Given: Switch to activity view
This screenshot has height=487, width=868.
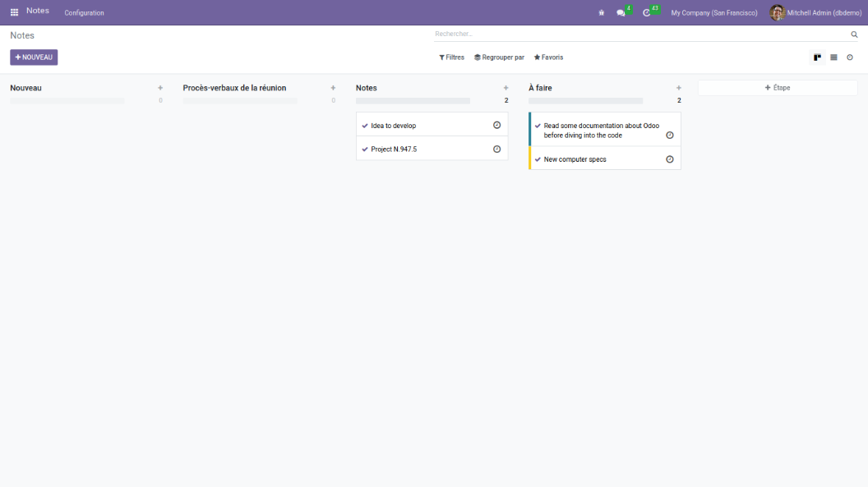Looking at the screenshot, I should coord(850,57).
